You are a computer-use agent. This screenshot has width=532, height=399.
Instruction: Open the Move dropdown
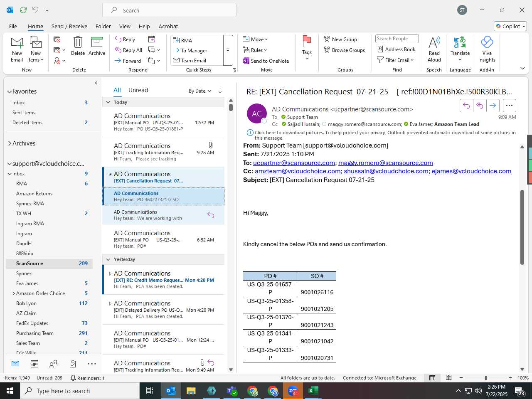pyautogui.click(x=255, y=39)
